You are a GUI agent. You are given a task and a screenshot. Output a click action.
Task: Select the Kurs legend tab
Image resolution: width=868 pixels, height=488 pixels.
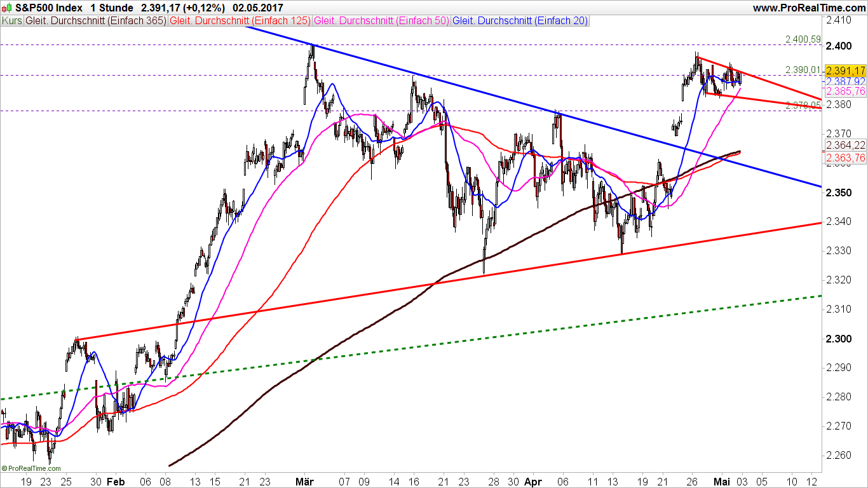tap(13, 20)
